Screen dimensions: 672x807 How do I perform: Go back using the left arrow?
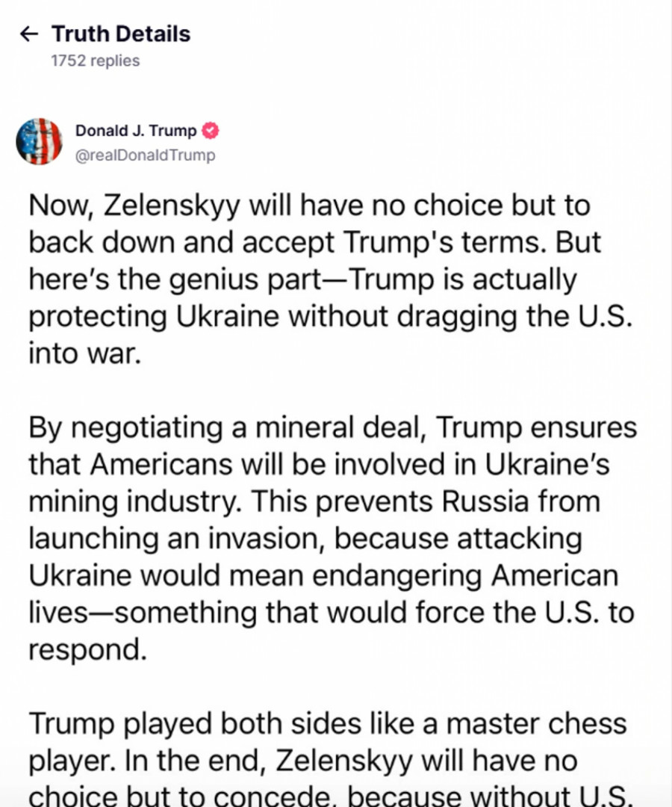tap(28, 34)
